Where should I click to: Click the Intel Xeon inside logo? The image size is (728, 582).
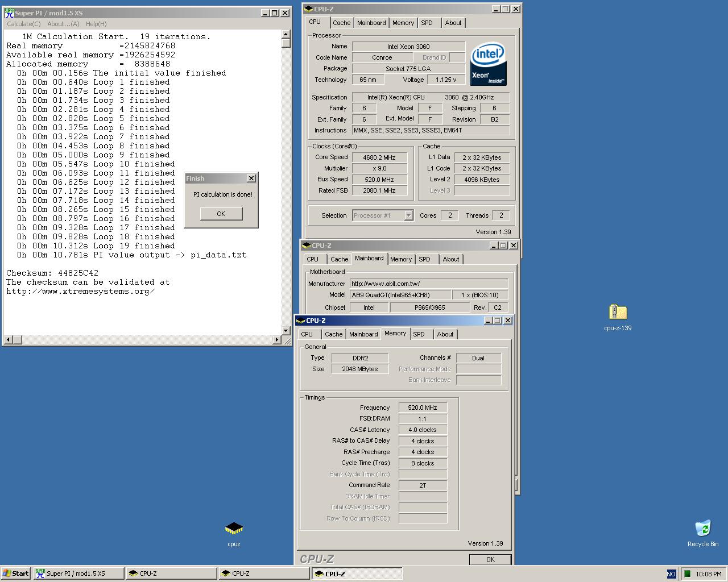tap(488, 64)
